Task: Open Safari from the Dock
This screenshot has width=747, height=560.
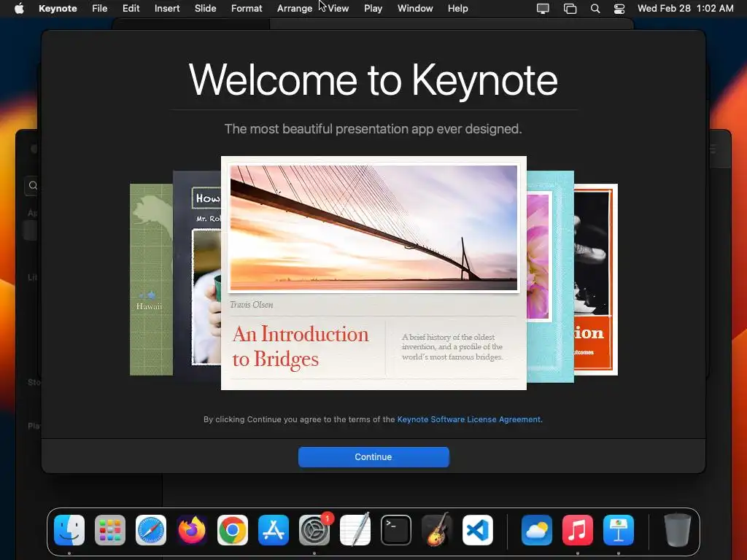Action: click(x=151, y=530)
